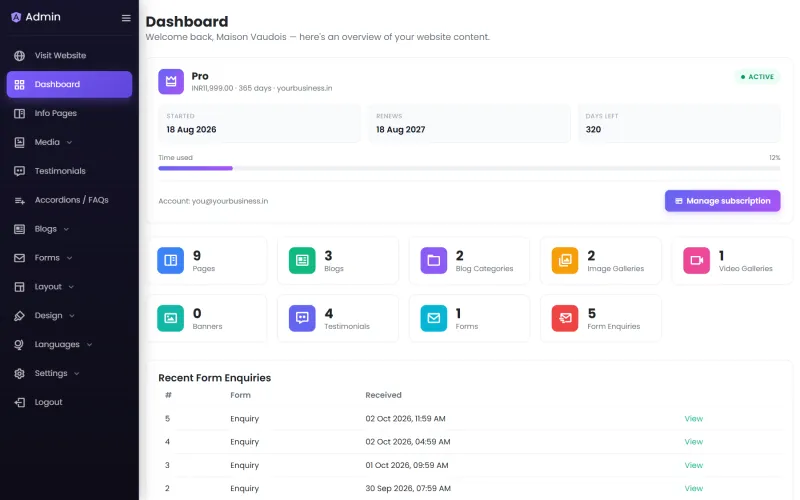Image resolution: width=800 pixels, height=500 pixels.
Task: Click the Account you@yourbusiness.in text
Action: [213, 201]
